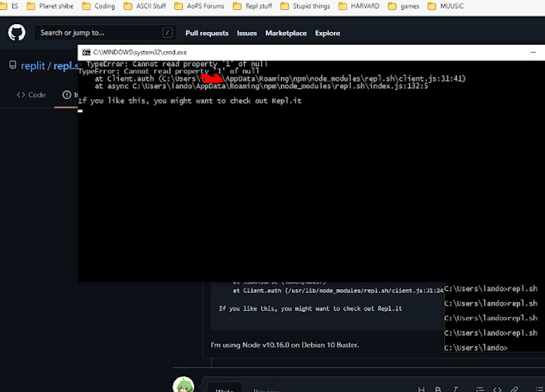Click the 'C:\WINDOWS\system32\cmd.exe' window title
This screenshot has width=545, height=392.
pos(140,52)
